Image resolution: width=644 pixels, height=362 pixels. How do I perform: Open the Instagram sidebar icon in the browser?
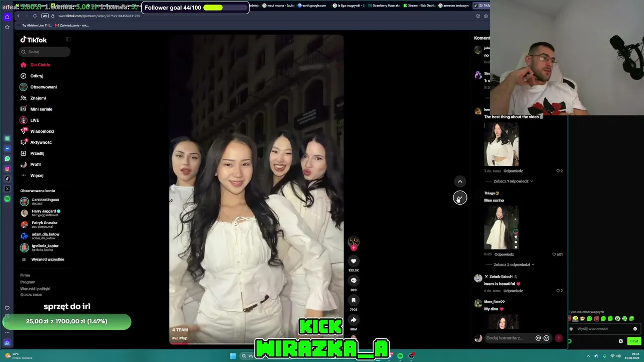tap(7, 169)
